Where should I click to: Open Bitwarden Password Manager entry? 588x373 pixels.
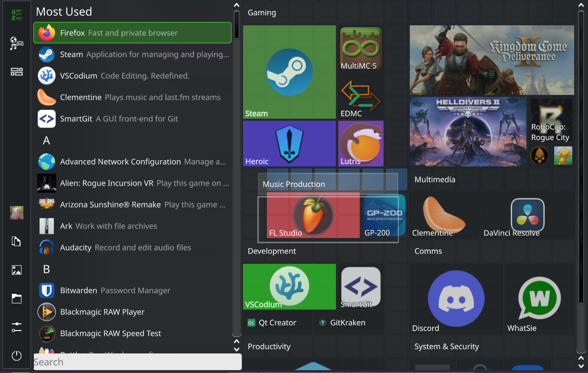click(132, 290)
